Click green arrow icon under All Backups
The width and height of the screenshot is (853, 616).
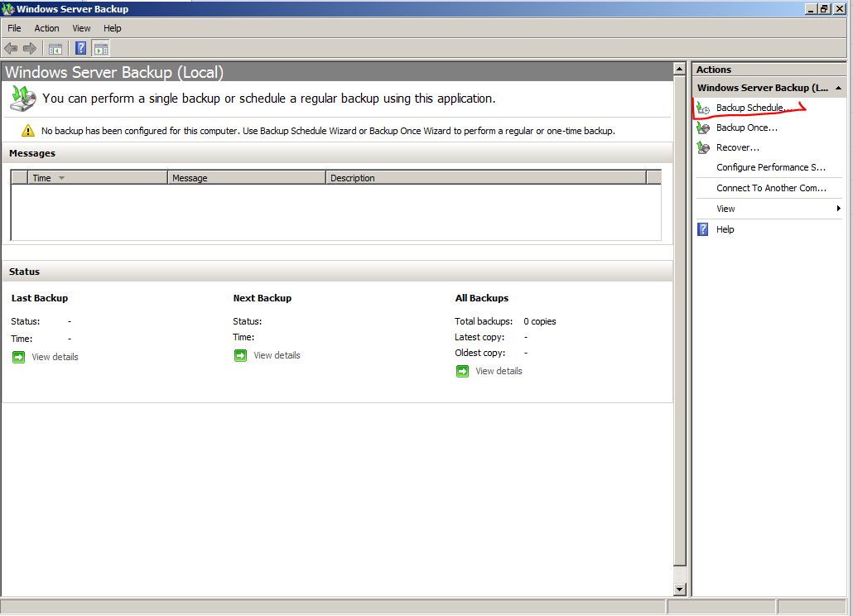(462, 372)
